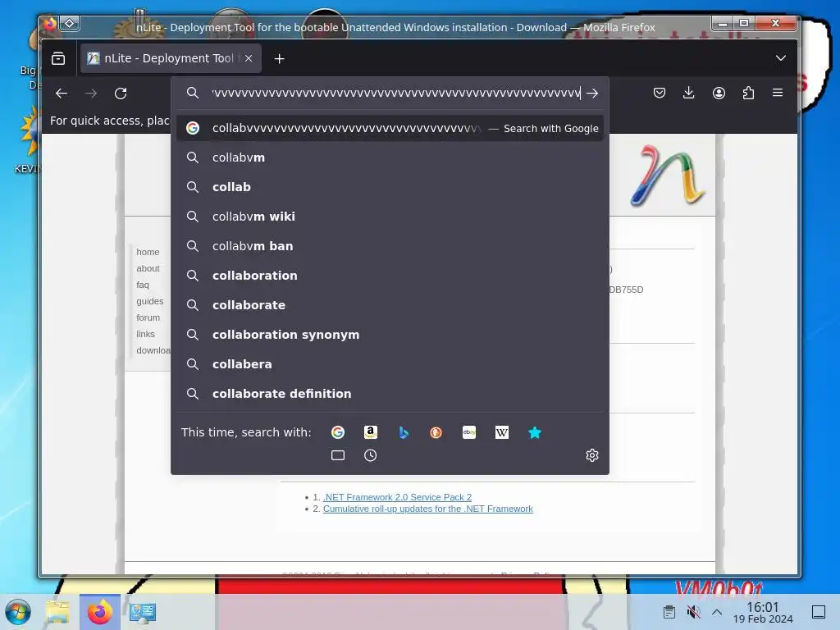
Task: Choose the 'collaborate' suggestion
Action: click(x=390, y=305)
